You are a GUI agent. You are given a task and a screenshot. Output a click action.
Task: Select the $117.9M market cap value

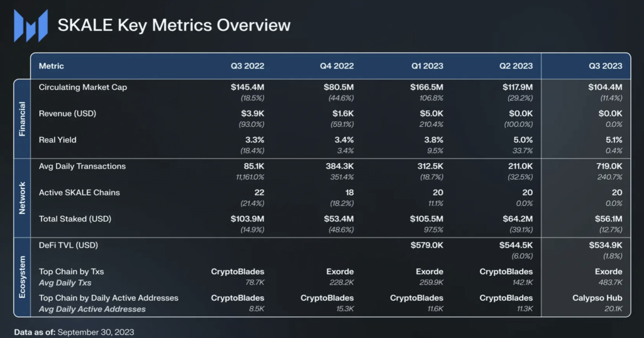point(518,87)
